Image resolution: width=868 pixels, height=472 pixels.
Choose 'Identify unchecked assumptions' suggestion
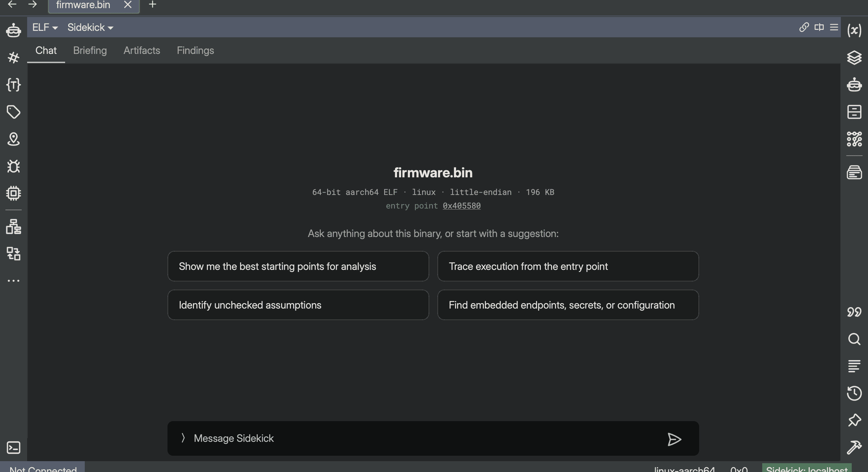[x=298, y=305]
